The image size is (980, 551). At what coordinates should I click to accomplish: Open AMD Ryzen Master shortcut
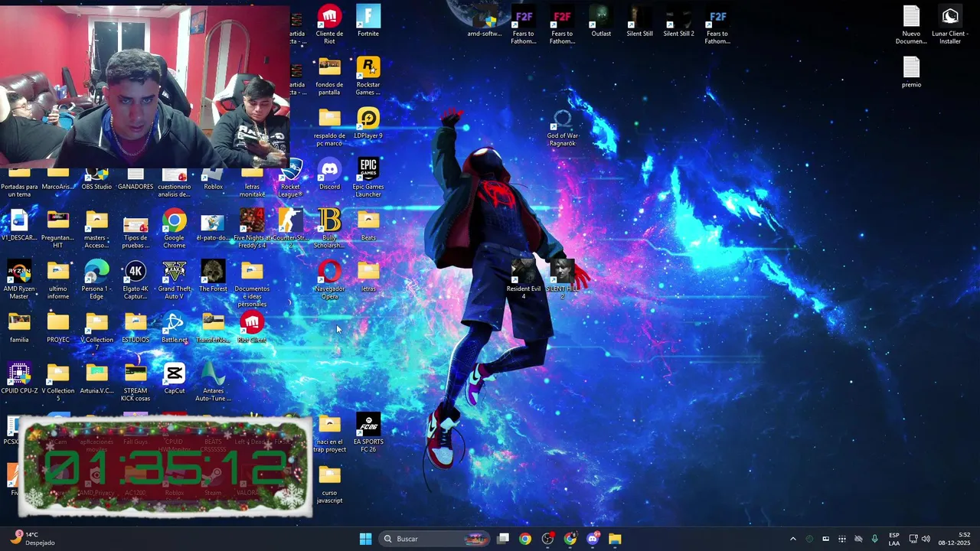19,280
